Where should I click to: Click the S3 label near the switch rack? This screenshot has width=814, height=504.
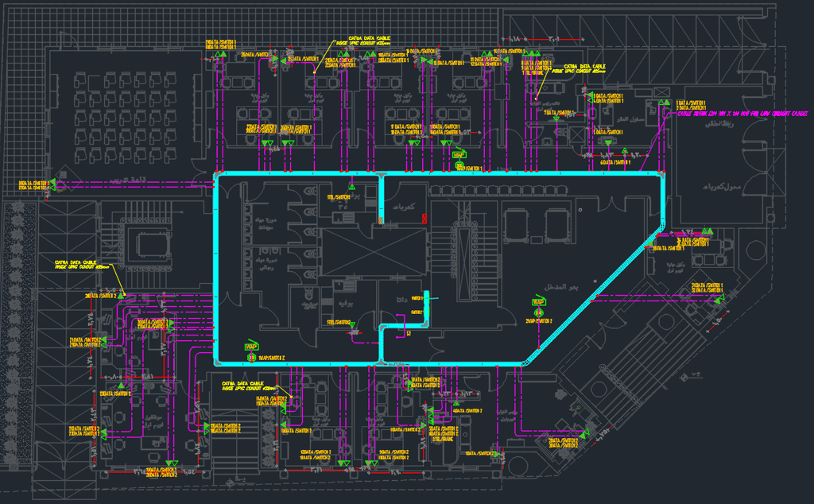tap(409, 334)
